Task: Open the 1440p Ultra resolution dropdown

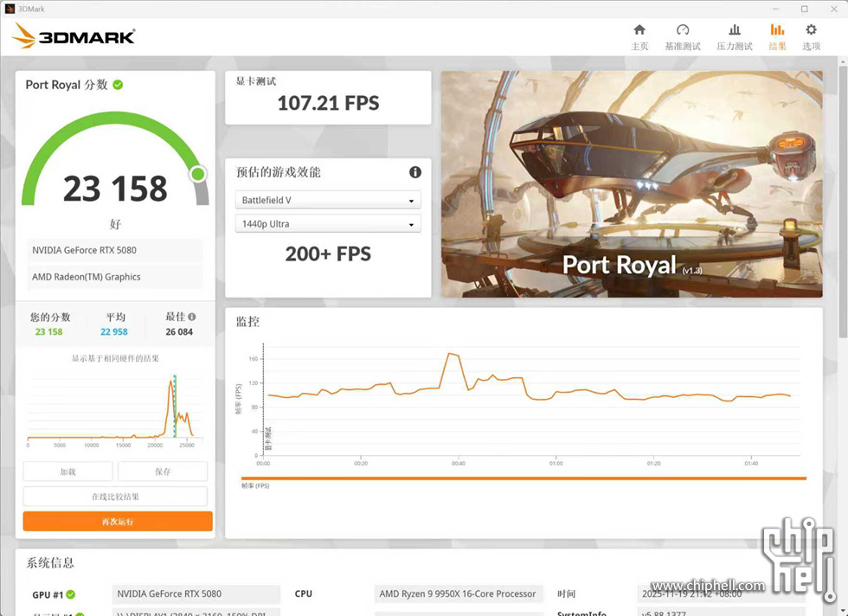Action: (x=328, y=224)
